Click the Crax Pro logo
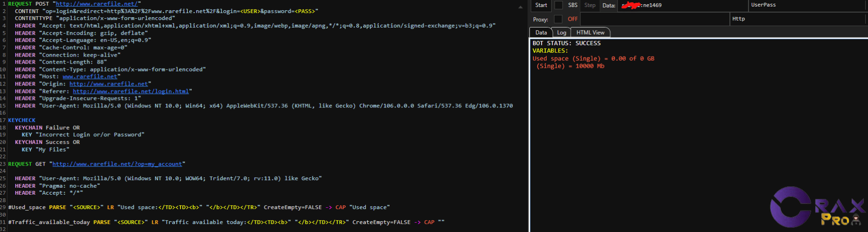This screenshot has height=232, width=868. click(x=816, y=207)
